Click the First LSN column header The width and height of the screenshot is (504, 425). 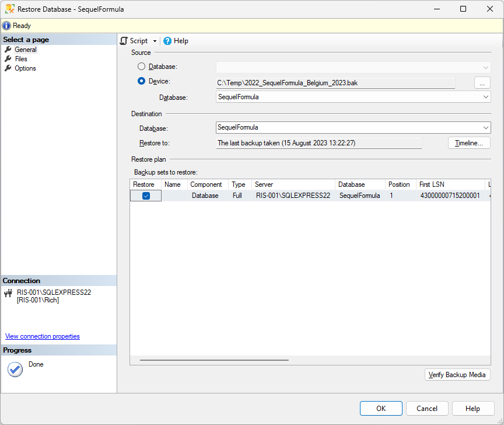pos(450,184)
